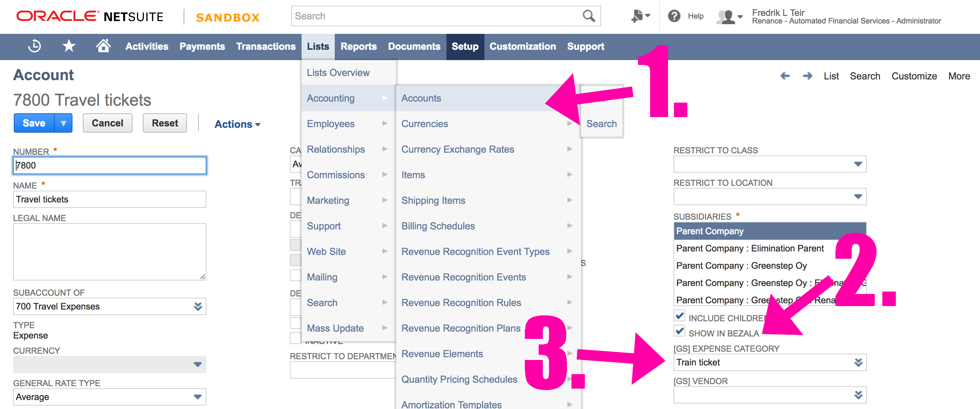Select Revenue Recognition Rules entry
This screenshot has width=980, height=409.
tap(488, 303)
